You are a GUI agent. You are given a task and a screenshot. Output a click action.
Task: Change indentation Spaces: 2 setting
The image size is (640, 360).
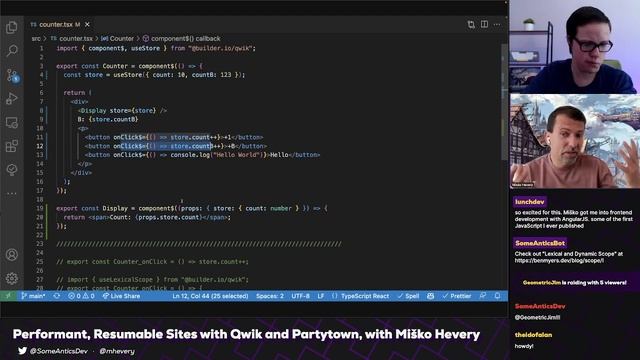[x=270, y=296]
